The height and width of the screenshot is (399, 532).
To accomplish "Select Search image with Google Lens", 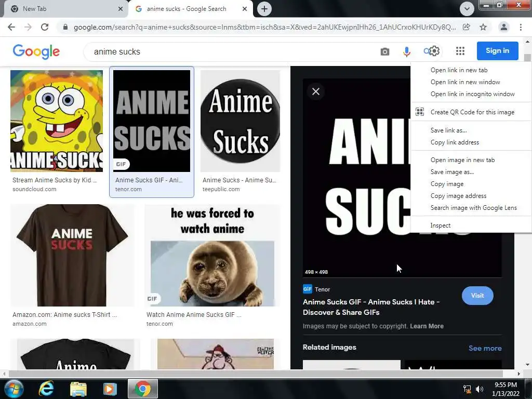I will point(471,208).
